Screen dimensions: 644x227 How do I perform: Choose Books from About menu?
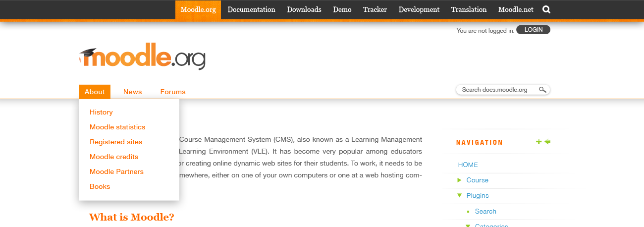[x=100, y=187]
